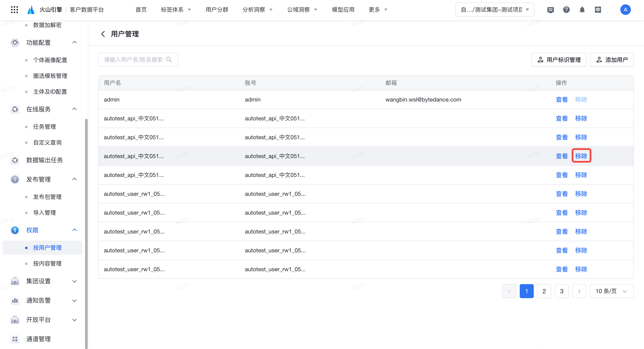The height and width of the screenshot is (349, 644).
Task: Select 自定义查询 in sidebar
Action: pyautogui.click(x=47, y=142)
